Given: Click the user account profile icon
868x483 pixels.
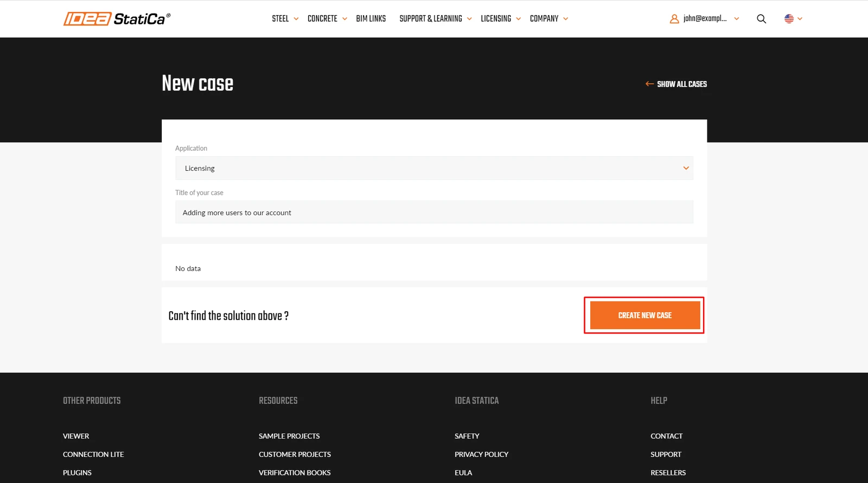Looking at the screenshot, I should pyautogui.click(x=674, y=19).
